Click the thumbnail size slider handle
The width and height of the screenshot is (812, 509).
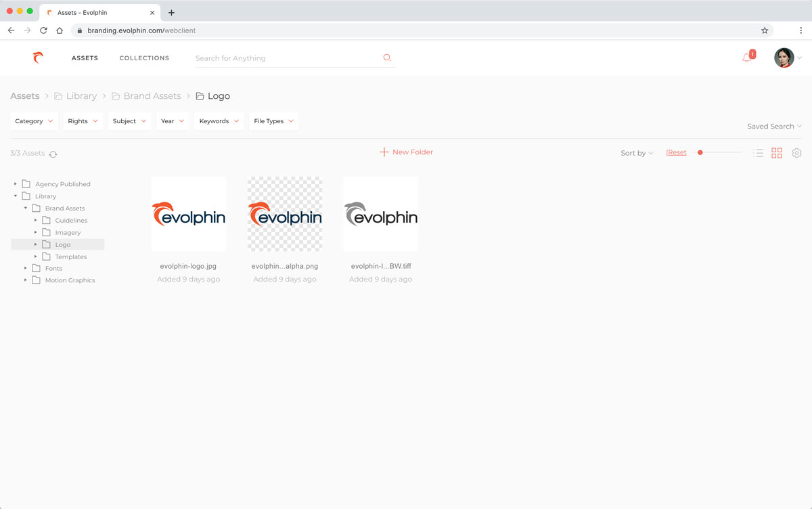coord(700,153)
